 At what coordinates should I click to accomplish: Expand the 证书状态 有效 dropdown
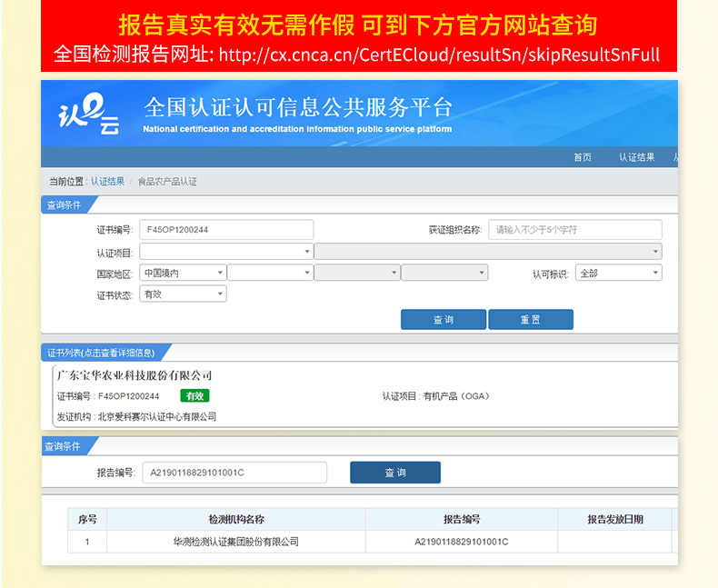pyautogui.click(x=183, y=294)
